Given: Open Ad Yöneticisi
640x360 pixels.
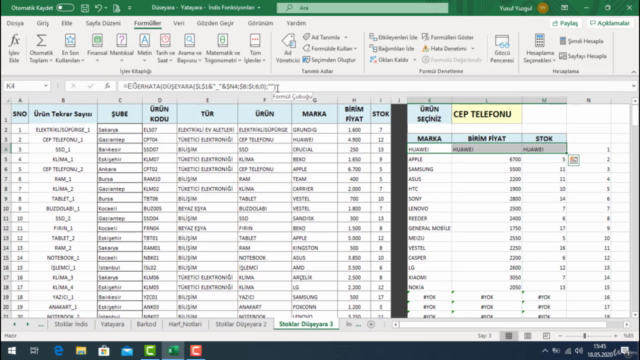Looking at the screenshot, I should pyautogui.click(x=288, y=48).
